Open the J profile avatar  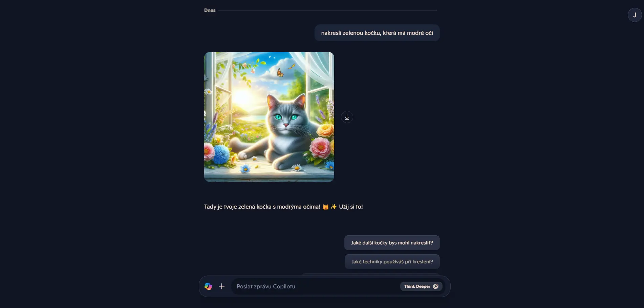pyautogui.click(x=635, y=15)
